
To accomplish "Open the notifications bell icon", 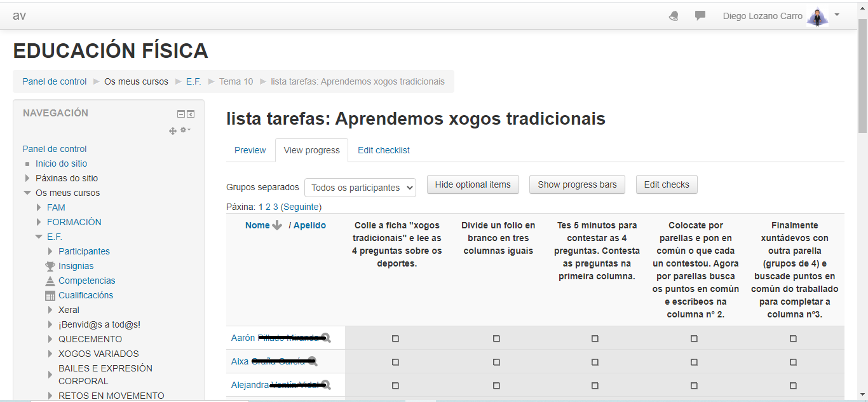I will [674, 16].
